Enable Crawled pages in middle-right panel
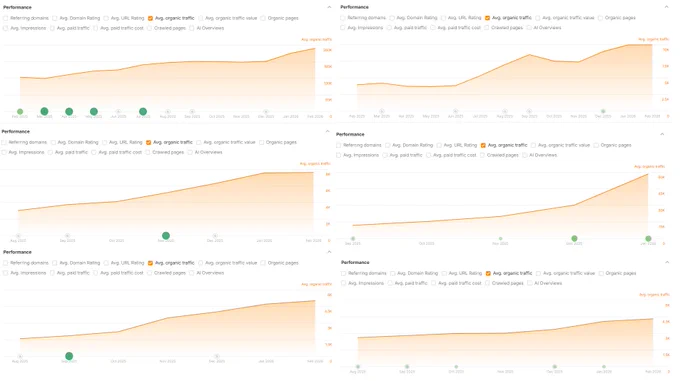680x381 pixels. pos(482,155)
